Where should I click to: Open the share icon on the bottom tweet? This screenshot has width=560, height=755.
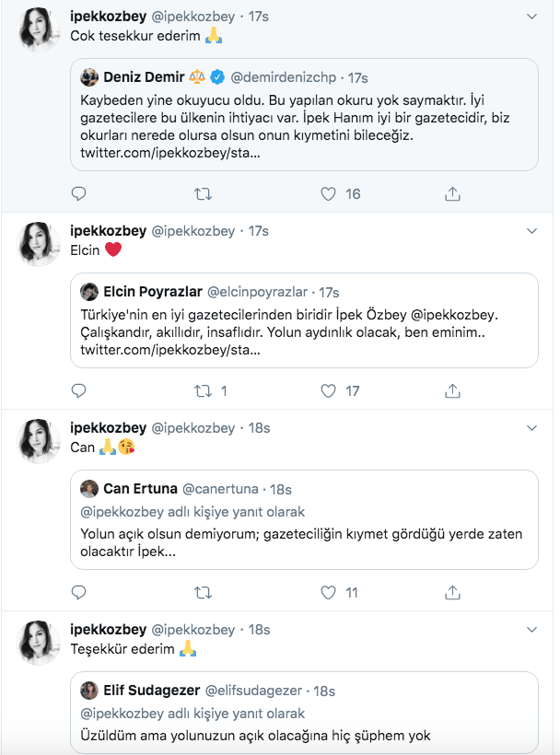(x=450, y=752)
